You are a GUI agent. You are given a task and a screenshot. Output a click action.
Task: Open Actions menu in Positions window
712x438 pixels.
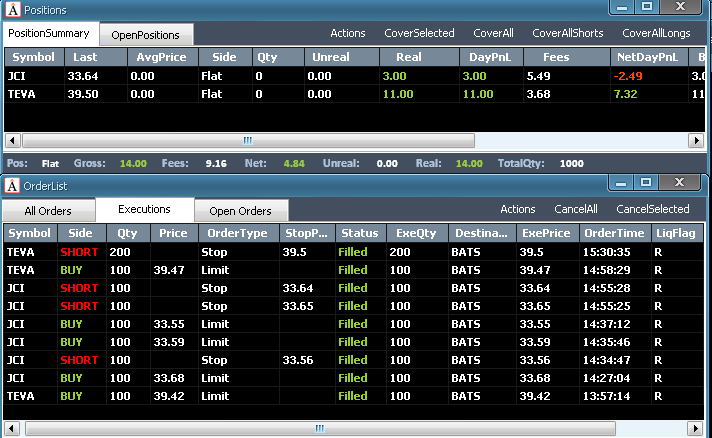(348, 33)
